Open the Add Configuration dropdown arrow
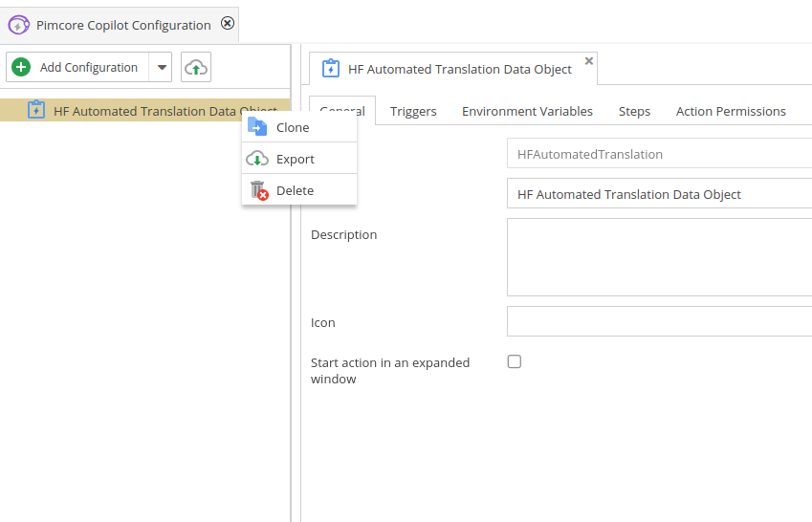 (x=161, y=67)
